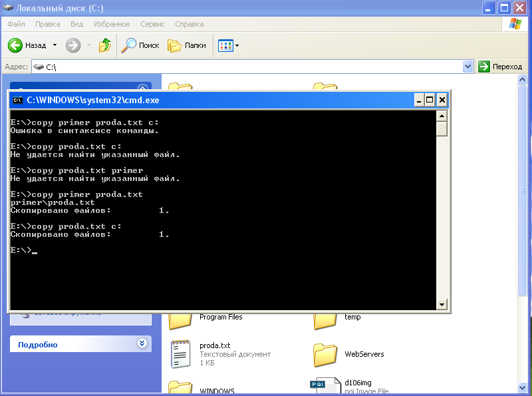Screen dimensions: 532x396
Task: Open the Избранное menu
Action: coord(112,24)
